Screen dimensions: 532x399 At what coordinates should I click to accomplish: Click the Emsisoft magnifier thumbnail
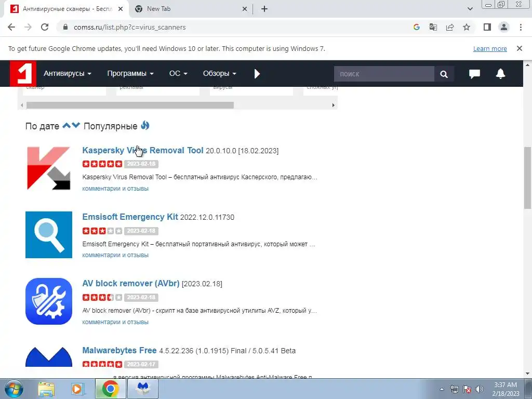(48, 235)
